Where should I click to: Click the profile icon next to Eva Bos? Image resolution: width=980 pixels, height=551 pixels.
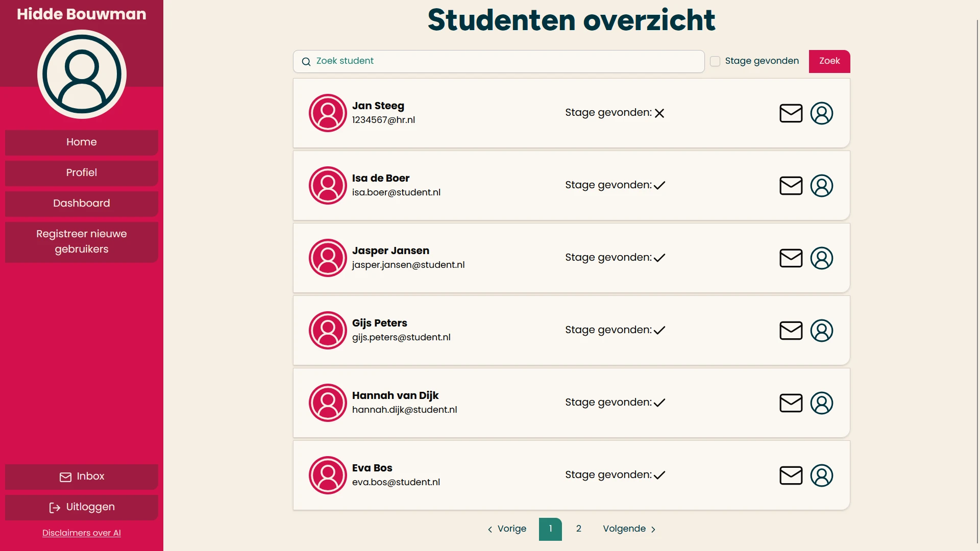point(822,475)
